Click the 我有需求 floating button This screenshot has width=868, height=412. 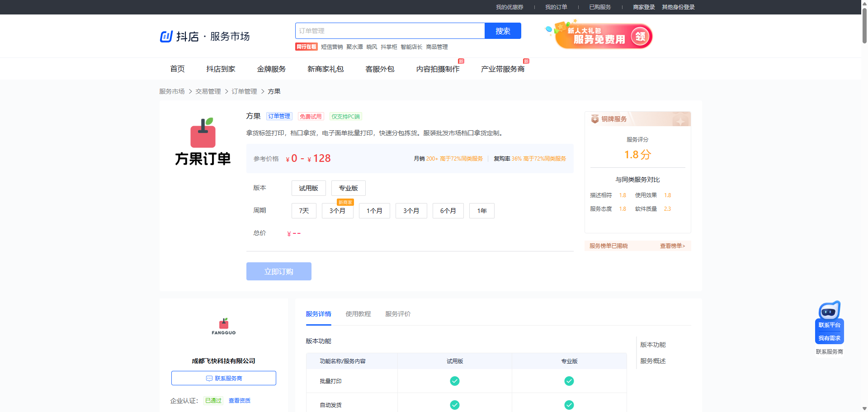[x=829, y=338]
